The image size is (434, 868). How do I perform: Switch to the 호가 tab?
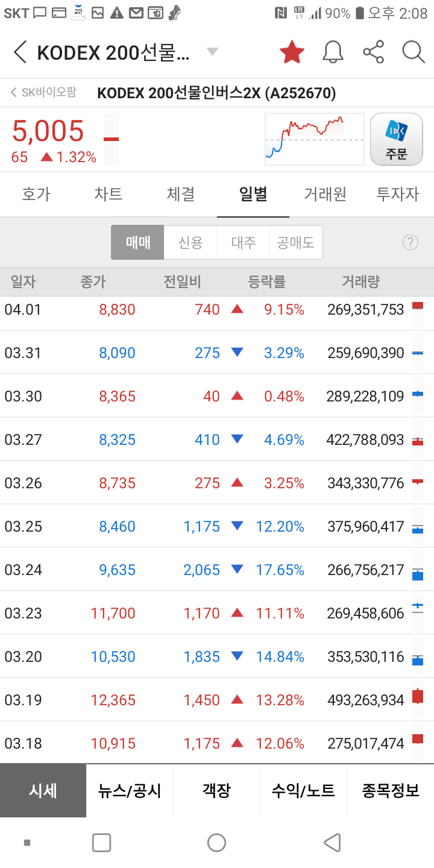[x=36, y=194]
